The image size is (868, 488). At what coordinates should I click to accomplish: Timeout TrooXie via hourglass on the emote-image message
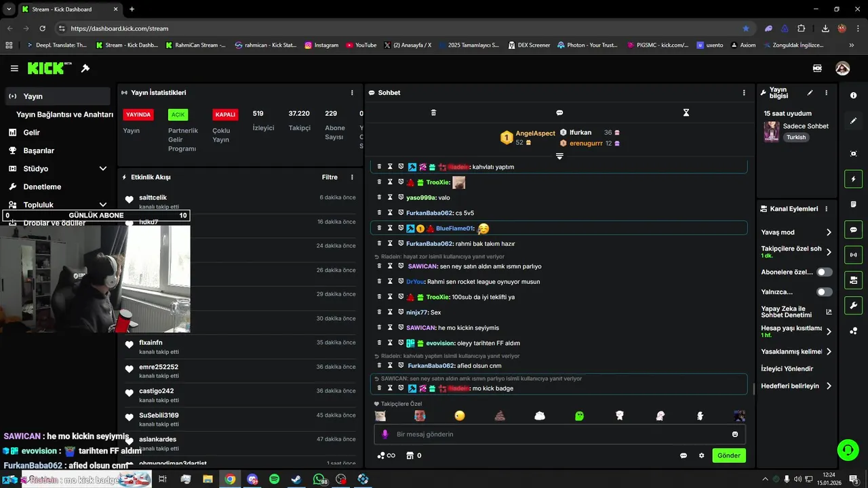coord(390,182)
